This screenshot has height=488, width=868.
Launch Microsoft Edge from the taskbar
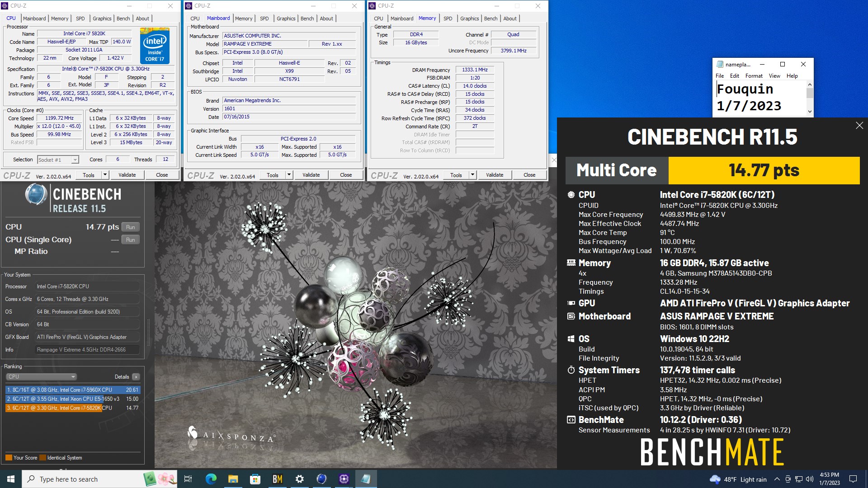click(211, 479)
